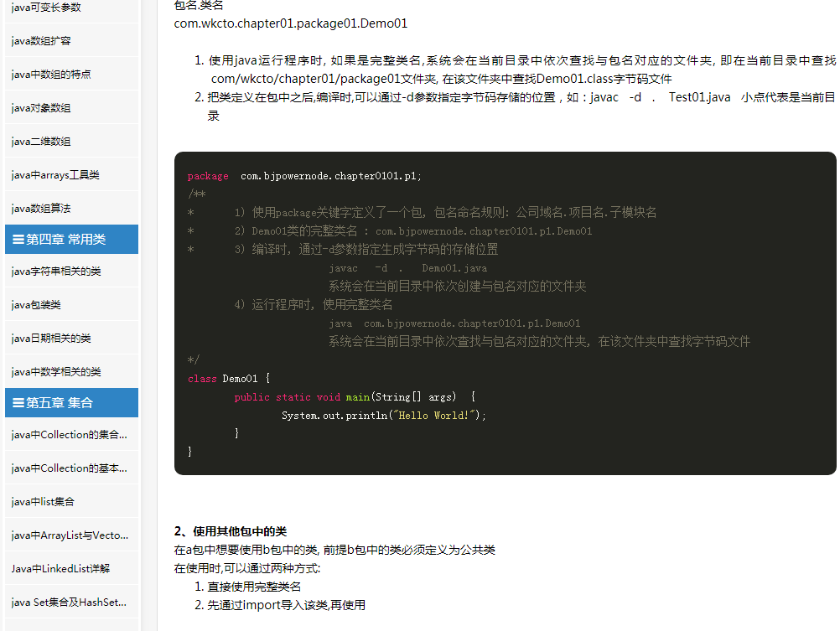840x631 pixels.
Task: Navigate to the java二维数组 topic
Action: [x=41, y=142]
